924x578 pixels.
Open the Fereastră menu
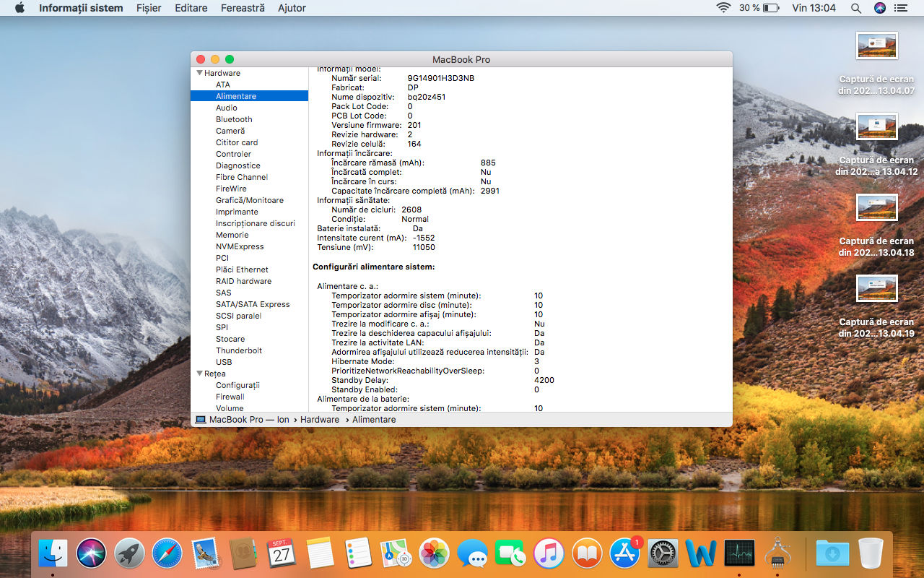243,8
